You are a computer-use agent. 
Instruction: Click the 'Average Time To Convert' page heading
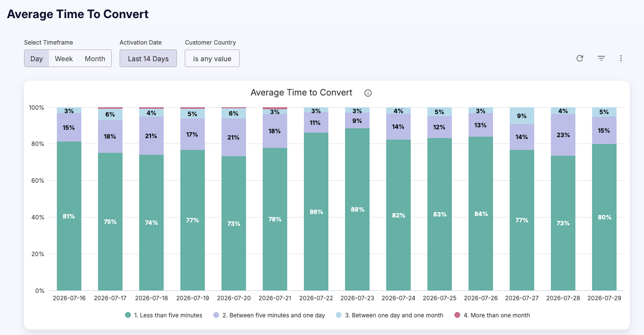point(78,14)
